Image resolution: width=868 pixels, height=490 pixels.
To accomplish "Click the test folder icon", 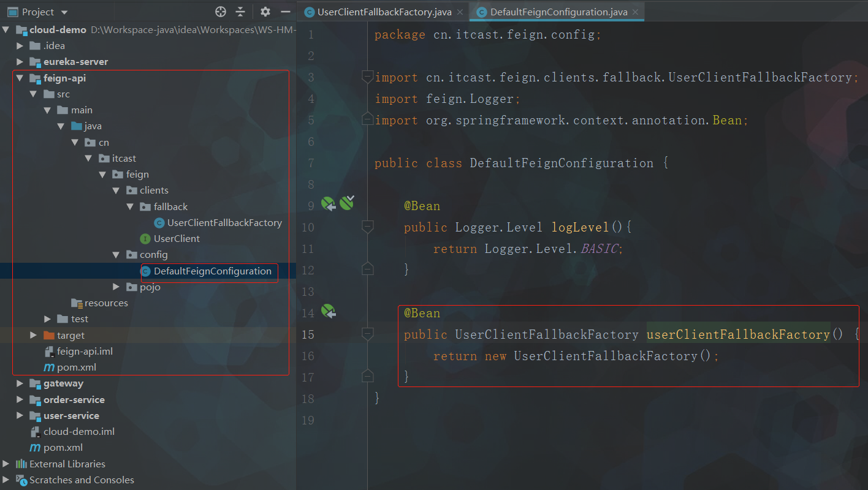I will [63, 319].
